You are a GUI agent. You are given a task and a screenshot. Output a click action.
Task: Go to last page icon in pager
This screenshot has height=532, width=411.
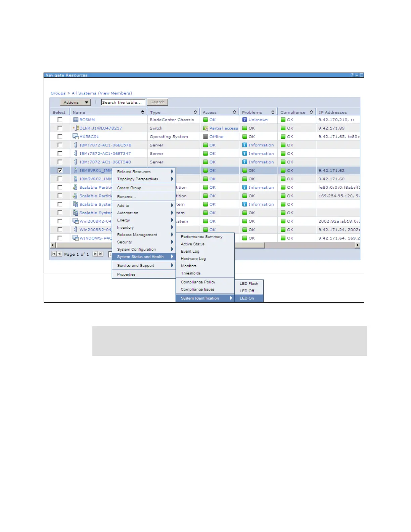pos(101,254)
